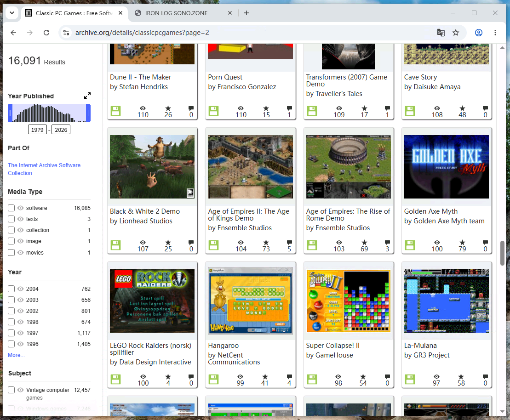Open the Golden Axe Myth thumbnail
Image resolution: width=510 pixels, height=420 pixels.
446,167
